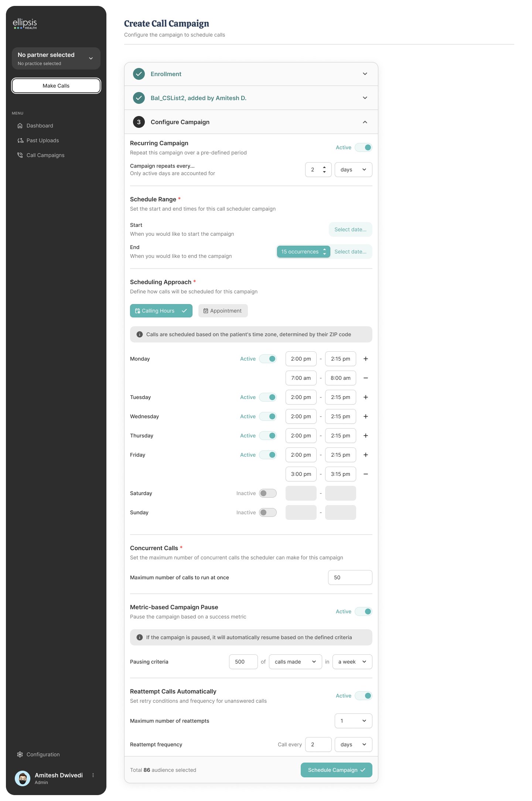Click Schedule Campaign button
The image size is (532, 801).
click(337, 770)
